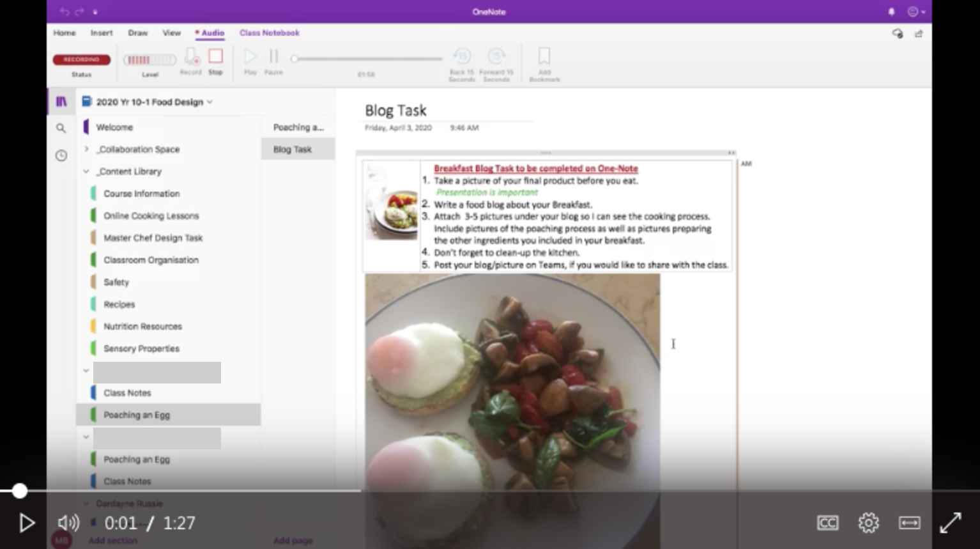Viewport: 980px width, 549px height.
Task: Mute the video player volume
Action: tap(68, 523)
